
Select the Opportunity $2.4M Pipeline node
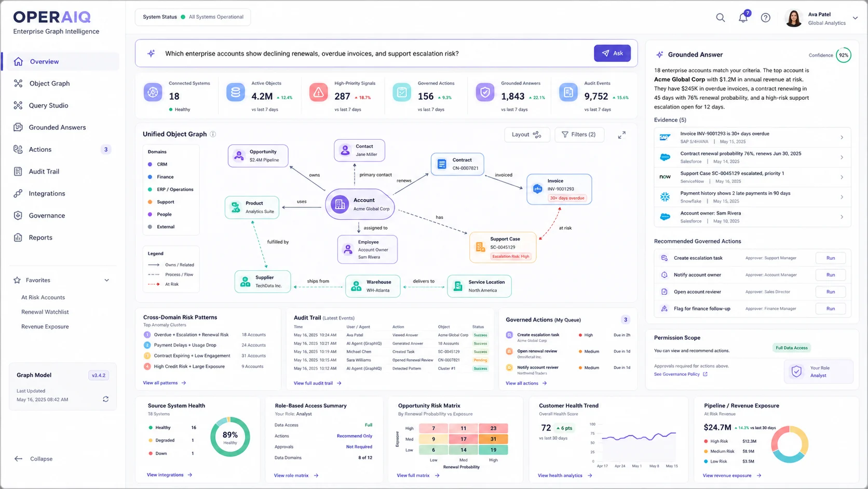click(258, 156)
